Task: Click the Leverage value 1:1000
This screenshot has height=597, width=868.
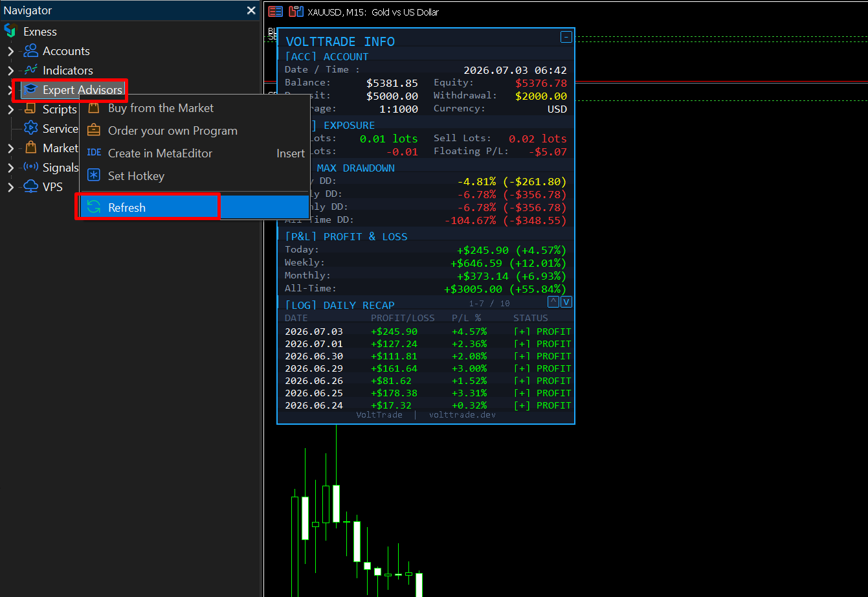Action: pyautogui.click(x=399, y=109)
